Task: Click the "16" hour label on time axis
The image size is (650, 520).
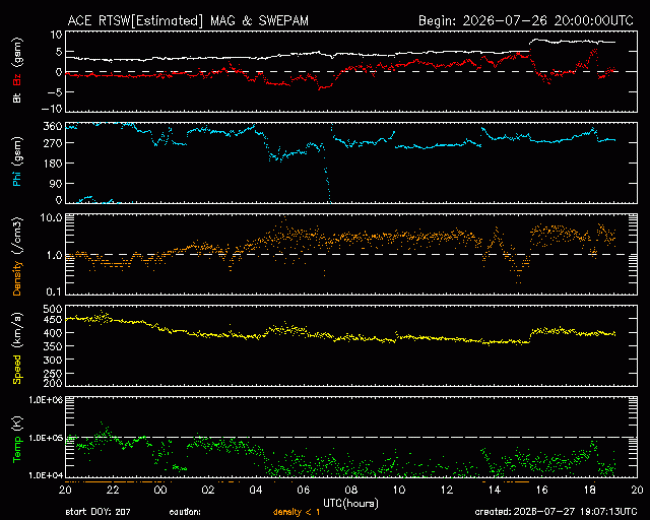Action: coord(542,490)
